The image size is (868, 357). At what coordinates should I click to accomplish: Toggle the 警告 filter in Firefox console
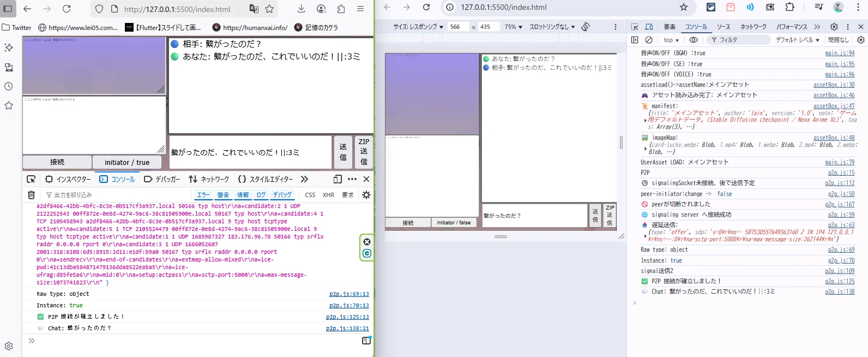click(x=223, y=195)
